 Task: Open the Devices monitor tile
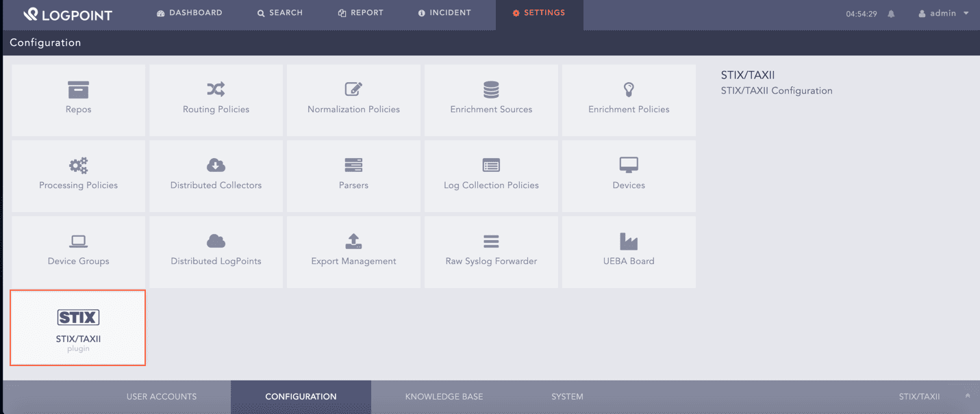click(x=629, y=176)
